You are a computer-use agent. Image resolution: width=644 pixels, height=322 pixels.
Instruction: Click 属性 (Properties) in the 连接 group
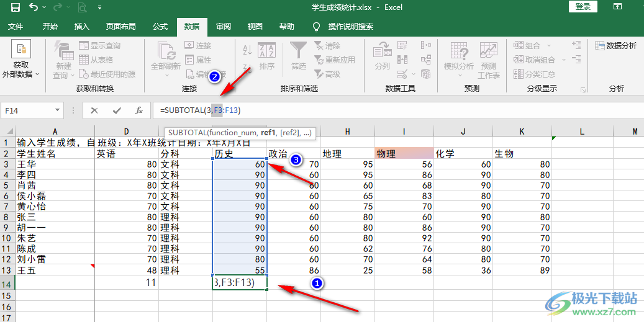point(198,60)
